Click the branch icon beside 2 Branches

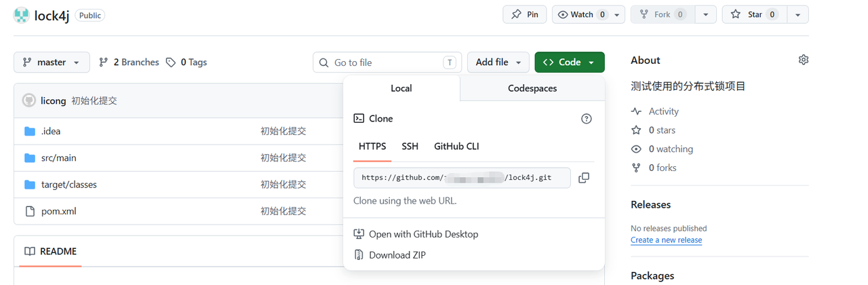[x=104, y=62]
